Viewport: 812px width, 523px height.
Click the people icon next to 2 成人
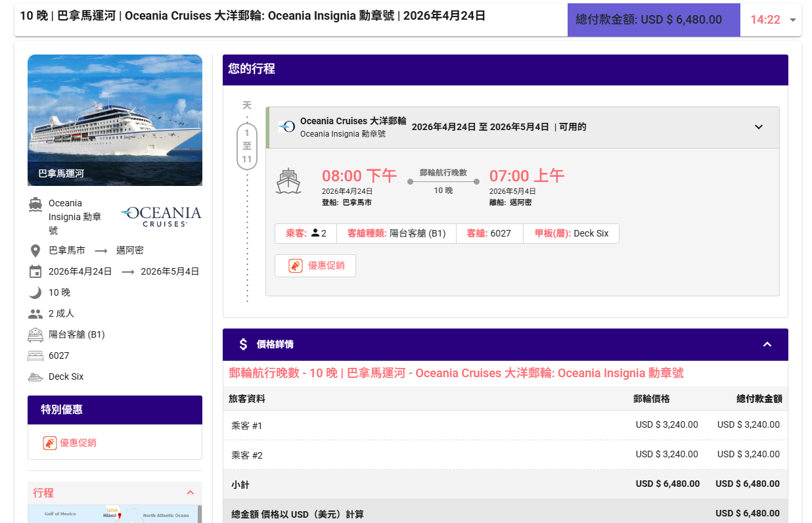tap(35, 313)
